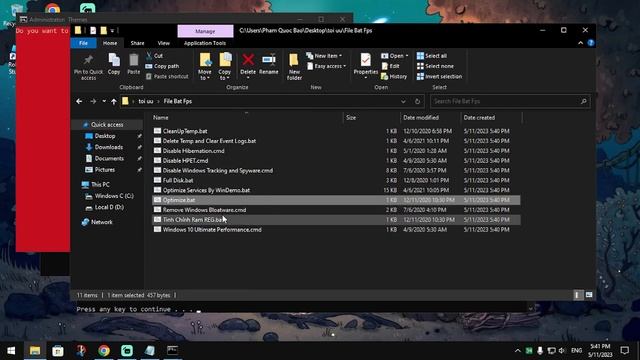Switch to the Share ribbon tab
The height and width of the screenshot is (360, 640).
[137, 43]
